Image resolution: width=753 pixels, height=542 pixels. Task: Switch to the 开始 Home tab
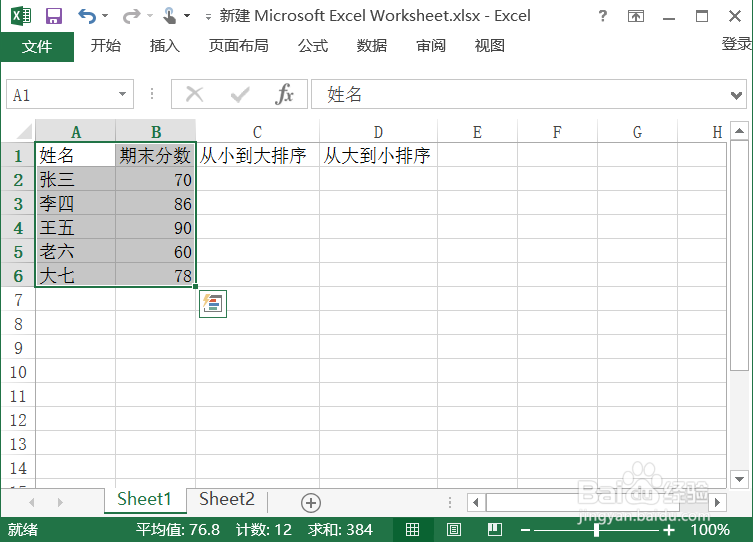pyautogui.click(x=106, y=46)
